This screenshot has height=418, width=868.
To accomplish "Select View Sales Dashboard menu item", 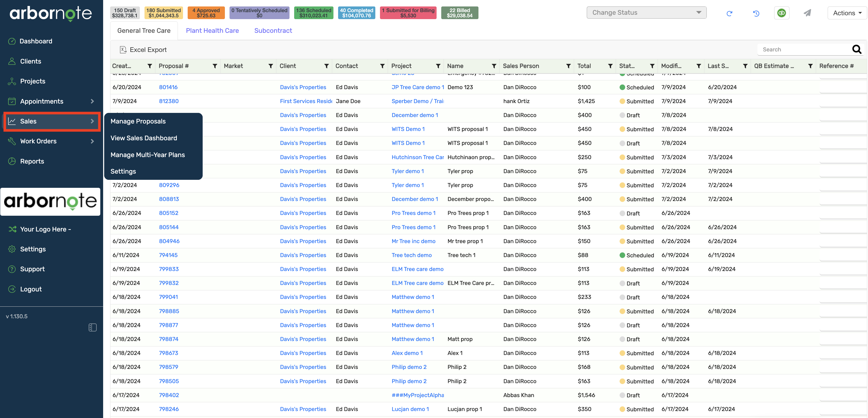I will tap(143, 138).
